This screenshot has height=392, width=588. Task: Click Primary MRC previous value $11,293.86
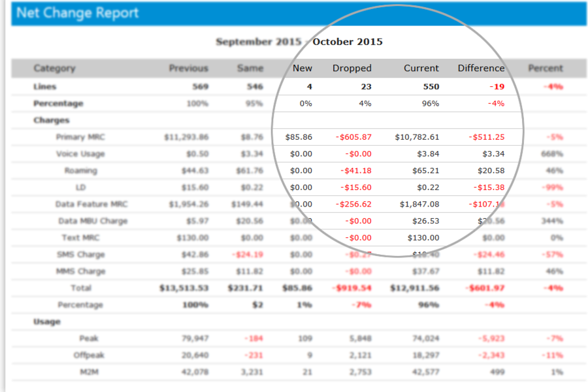186,137
